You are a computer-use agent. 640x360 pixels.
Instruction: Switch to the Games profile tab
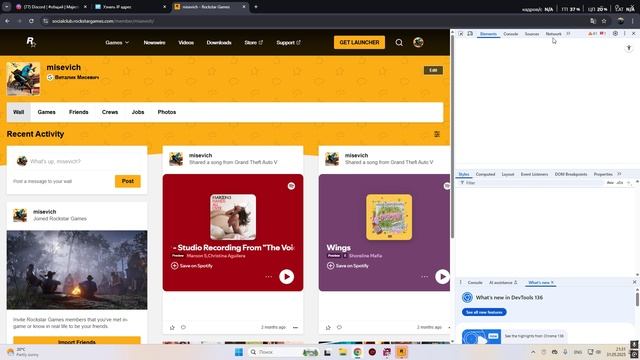point(47,112)
